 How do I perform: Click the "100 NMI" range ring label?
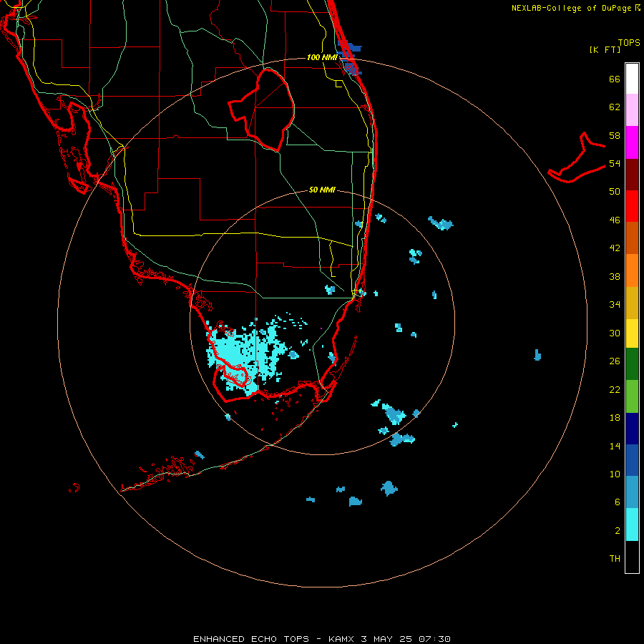tap(322, 57)
